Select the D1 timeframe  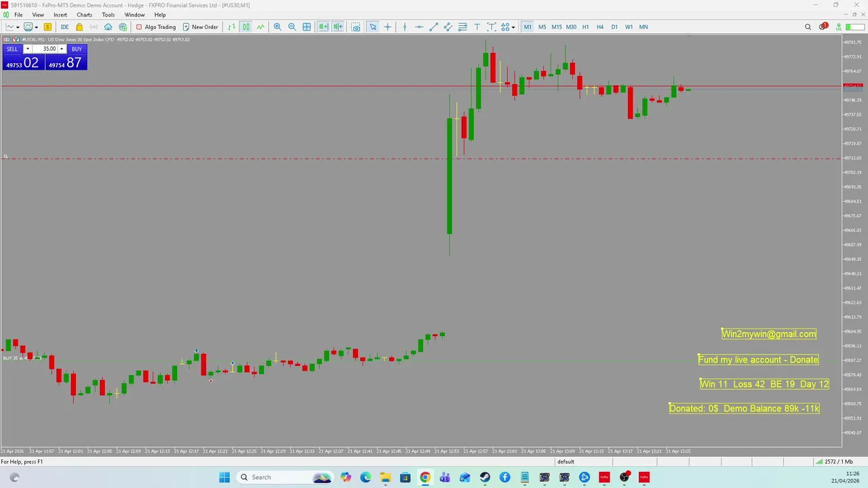coord(614,27)
